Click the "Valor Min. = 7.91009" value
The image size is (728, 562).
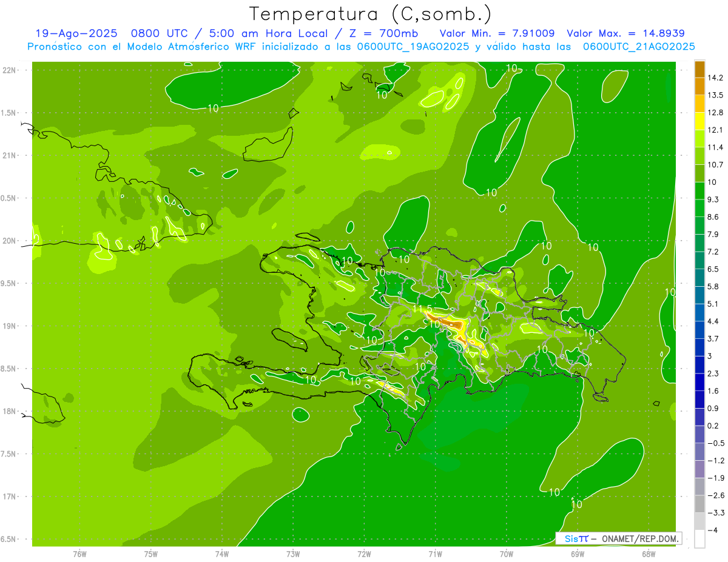496,33
